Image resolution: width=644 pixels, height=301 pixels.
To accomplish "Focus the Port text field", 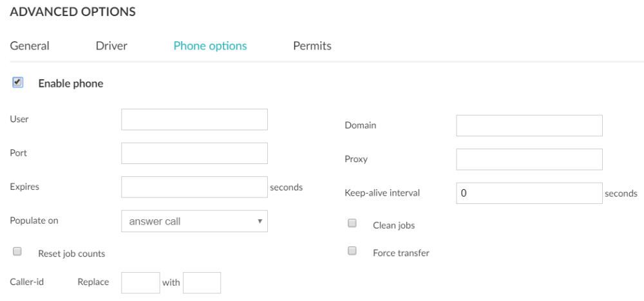I will coord(194,154).
